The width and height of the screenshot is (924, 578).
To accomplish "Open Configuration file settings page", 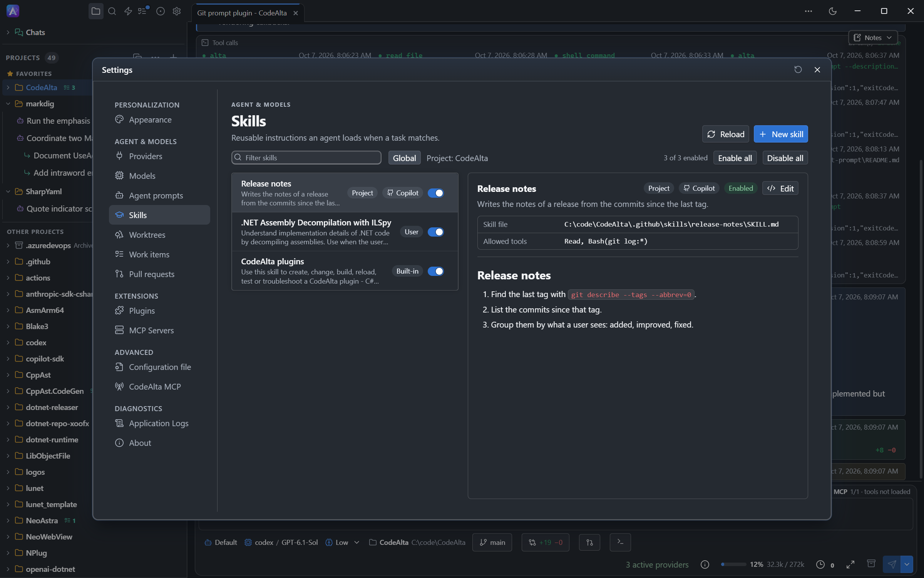I will click(159, 367).
